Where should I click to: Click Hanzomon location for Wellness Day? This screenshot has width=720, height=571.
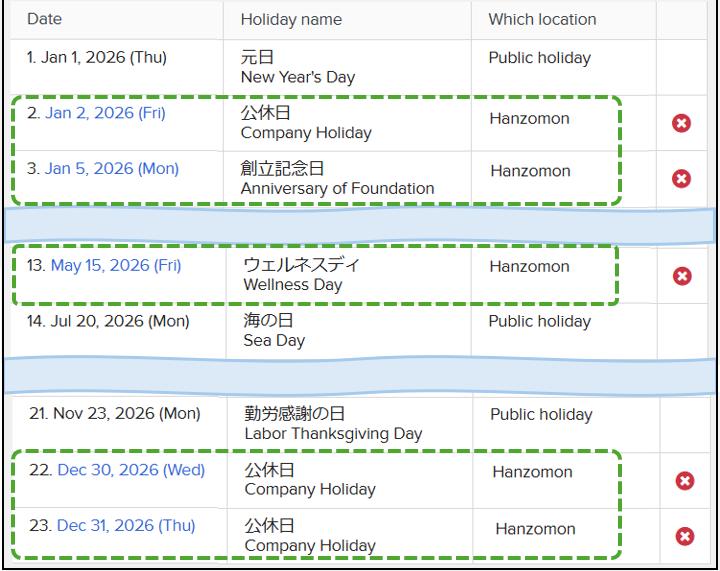[529, 267]
